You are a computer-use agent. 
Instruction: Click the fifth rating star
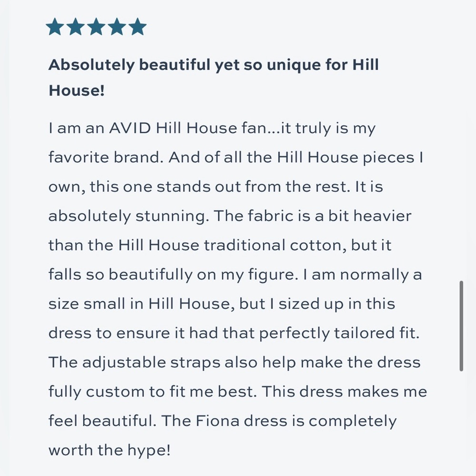click(x=138, y=27)
